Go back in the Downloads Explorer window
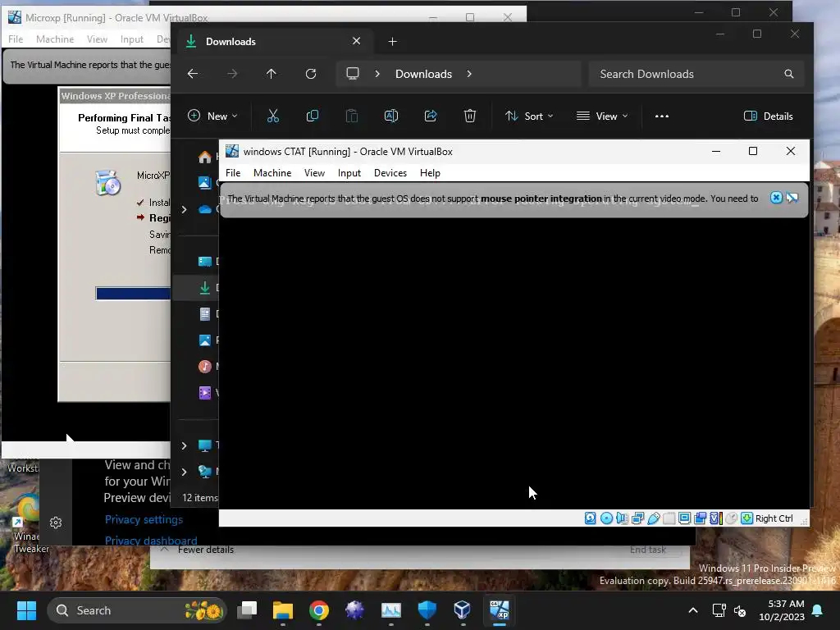840x630 pixels. click(x=193, y=74)
